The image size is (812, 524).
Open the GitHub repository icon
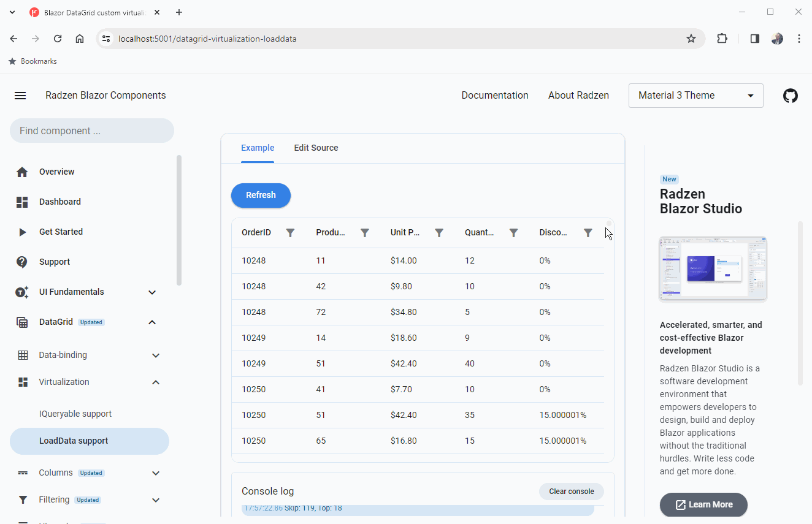(x=791, y=96)
